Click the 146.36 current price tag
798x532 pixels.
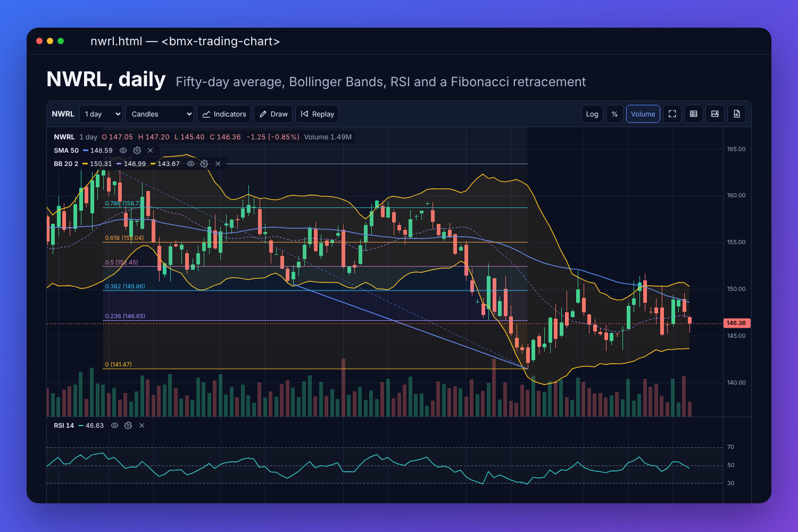[x=736, y=323]
